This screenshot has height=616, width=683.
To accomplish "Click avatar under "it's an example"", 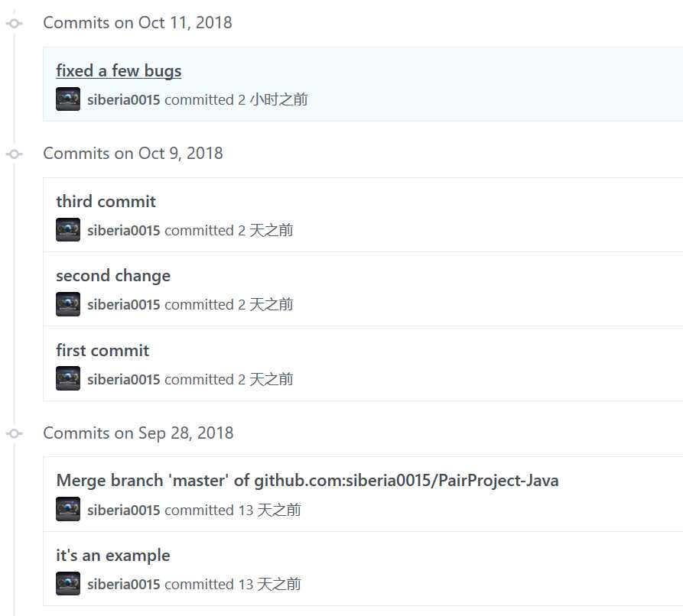I will coord(68,583).
